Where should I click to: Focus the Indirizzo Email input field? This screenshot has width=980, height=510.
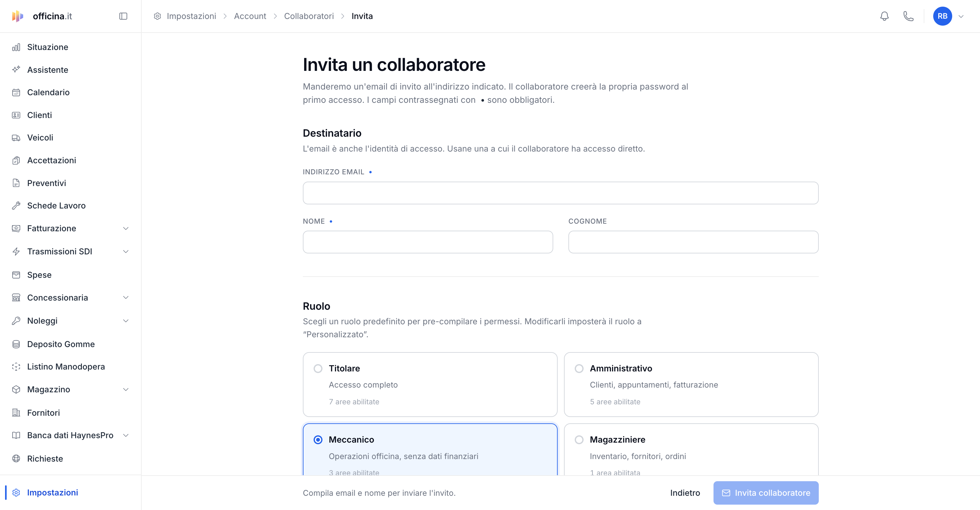coord(560,193)
